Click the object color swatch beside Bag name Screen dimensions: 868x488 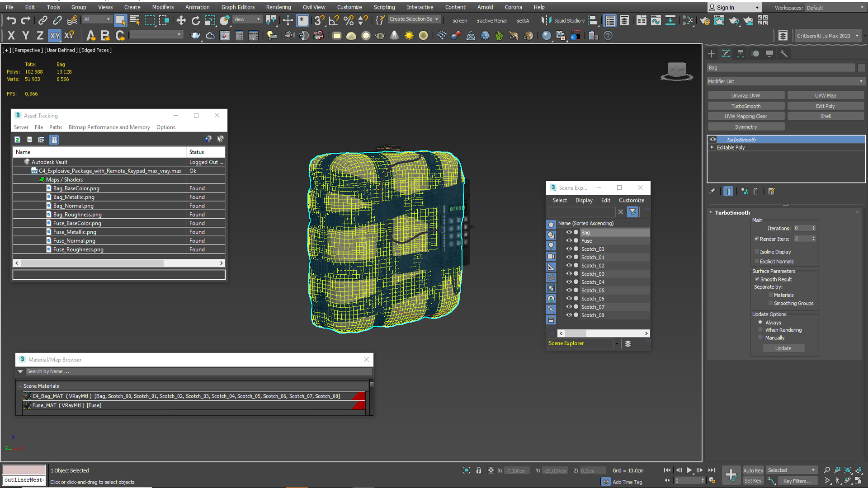861,68
